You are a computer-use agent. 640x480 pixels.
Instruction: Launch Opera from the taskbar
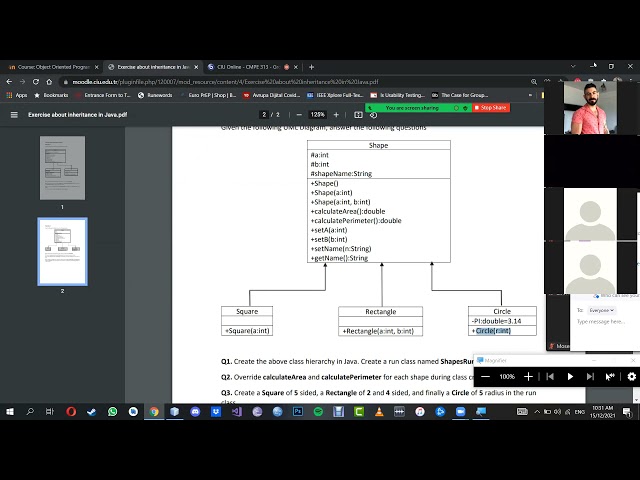tap(71, 412)
